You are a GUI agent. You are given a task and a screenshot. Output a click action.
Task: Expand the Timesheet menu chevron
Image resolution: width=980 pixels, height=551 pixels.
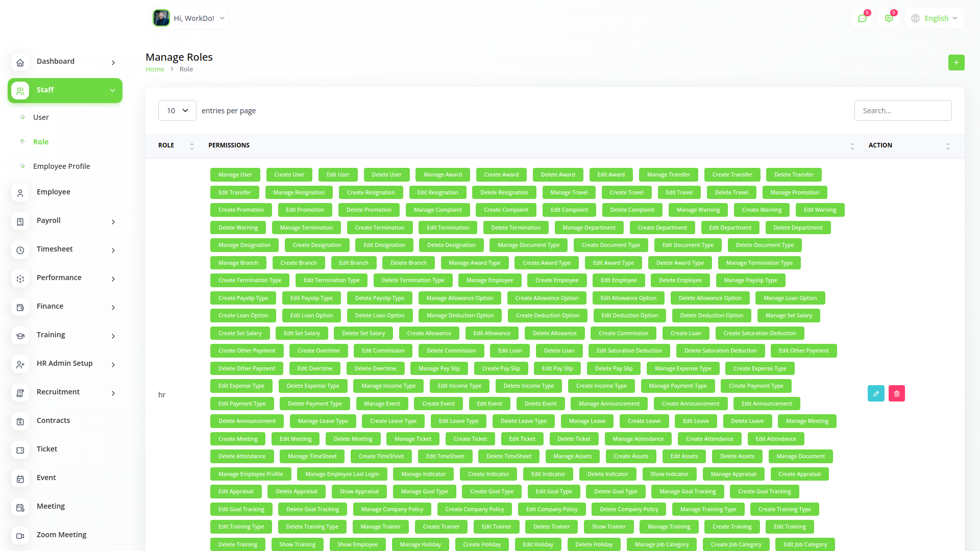coord(113,251)
